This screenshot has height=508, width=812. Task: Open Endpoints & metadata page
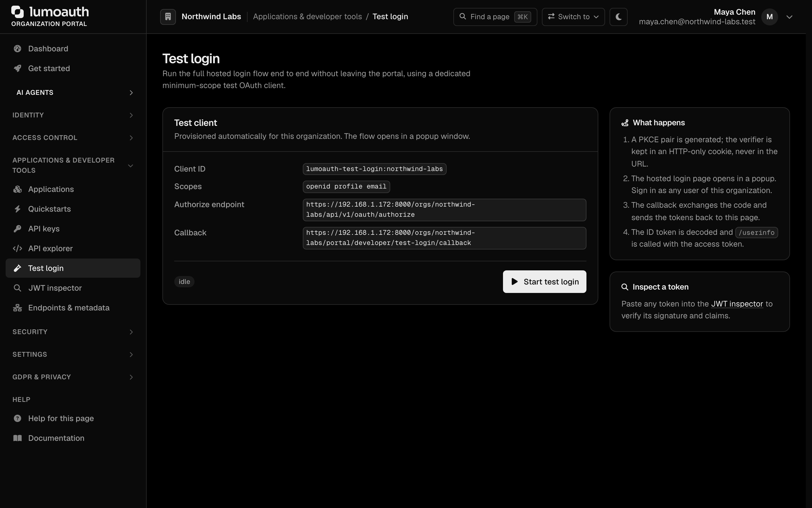[73, 308]
